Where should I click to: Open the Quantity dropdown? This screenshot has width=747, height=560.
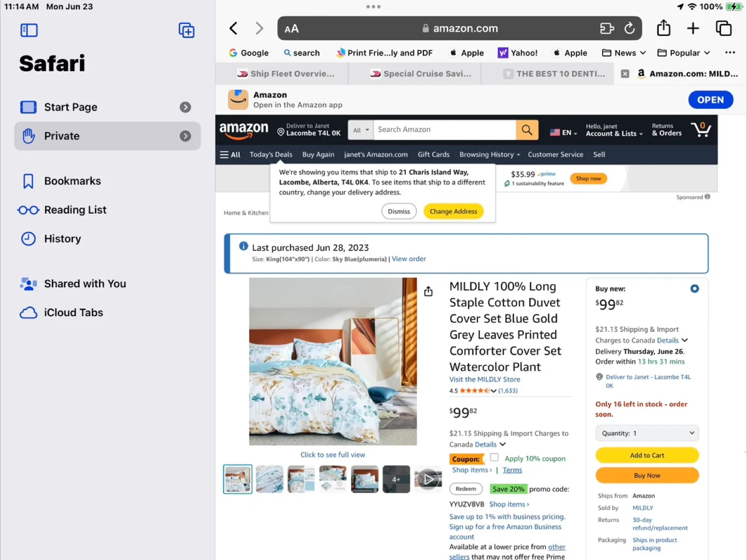pos(647,433)
